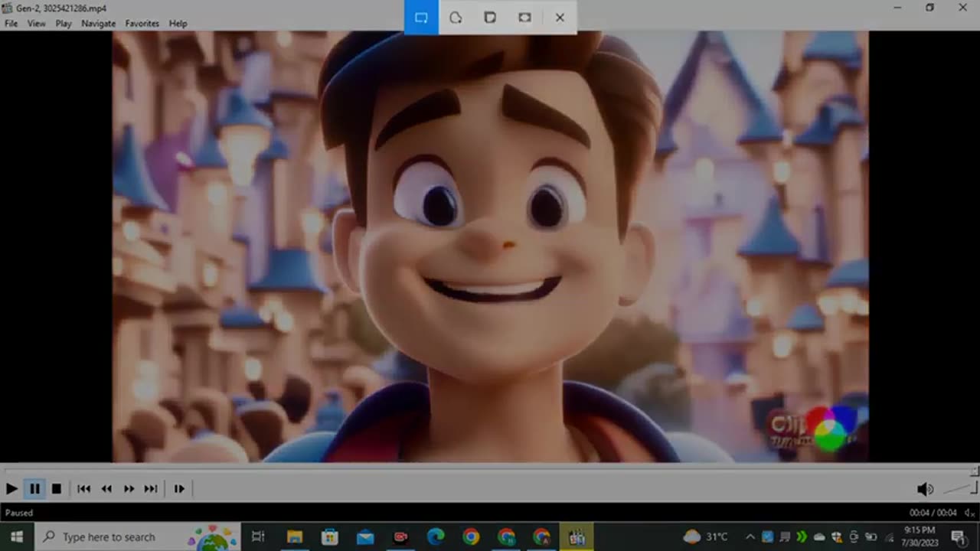
Task: Open the notification center icon
Action: click(958, 536)
